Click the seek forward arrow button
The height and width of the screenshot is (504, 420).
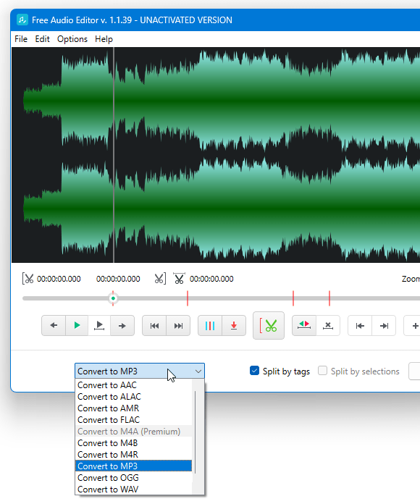click(x=122, y=326)
